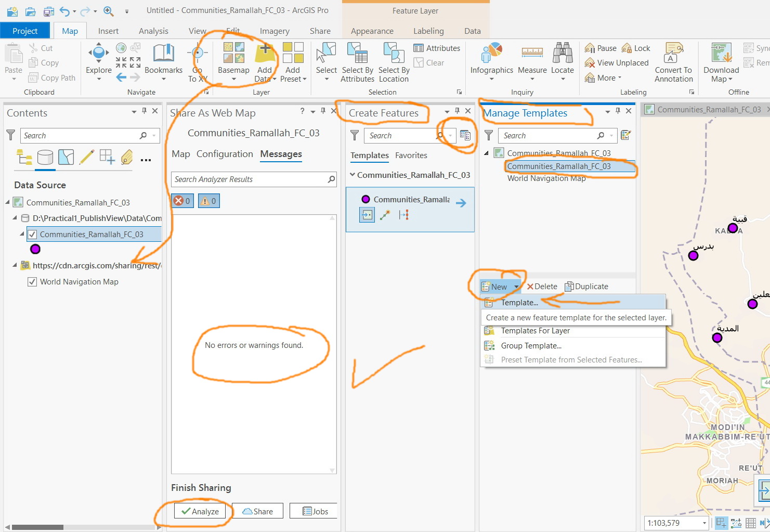Switch Contents to List By Snapping
770x532 pixels.
click(107, 157)
